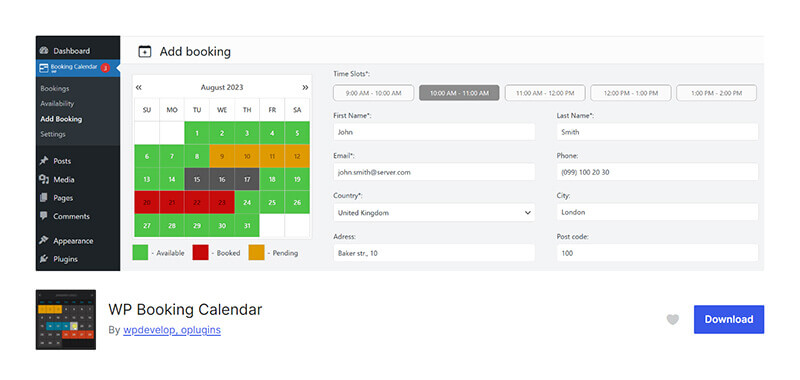Click the Add booking calendar icon

(x=145, y=52)
